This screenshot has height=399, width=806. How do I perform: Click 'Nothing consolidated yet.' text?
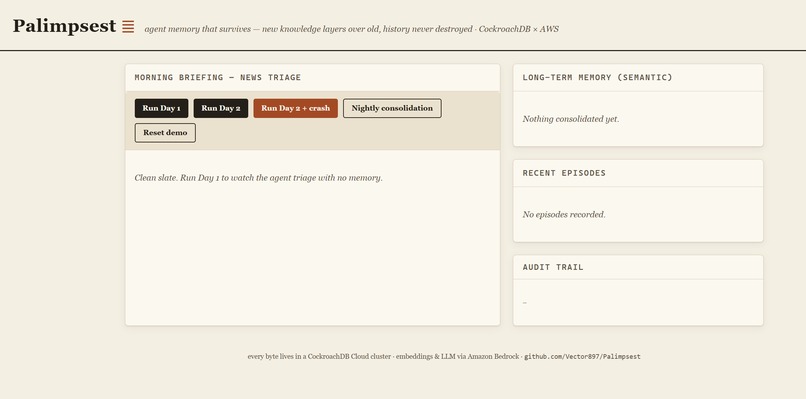tap(571, 119)
